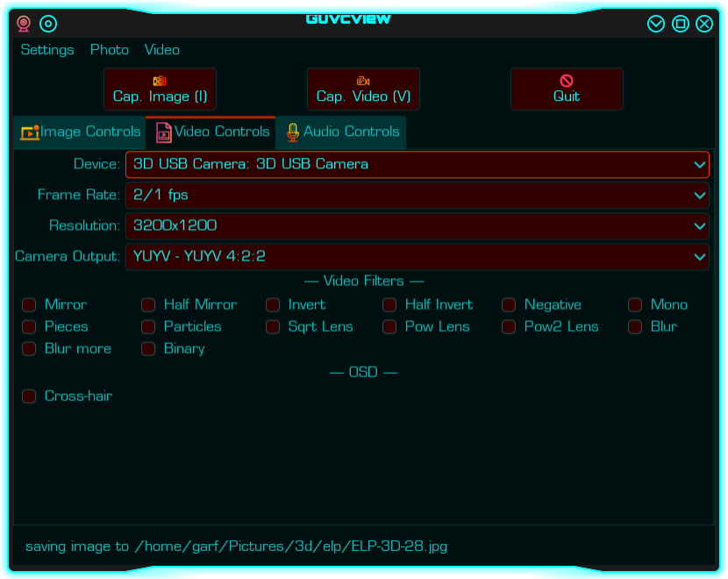Open the Settings menu
The height and width of the screenshot is (579, 728).
[47, 50]
